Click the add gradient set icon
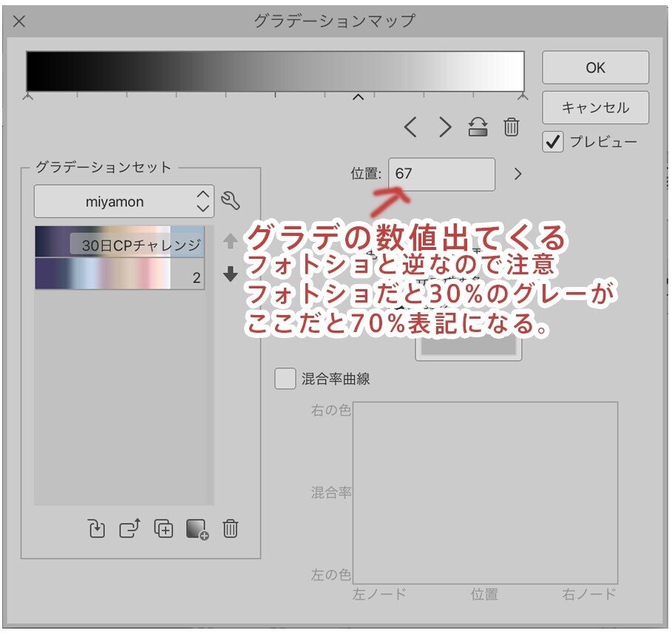The height and width of the screenshot is (636, 672). [164, 530]
